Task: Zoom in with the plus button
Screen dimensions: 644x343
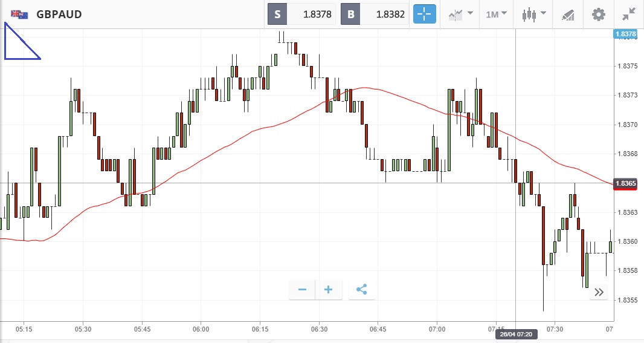Action: click(329, 290)
